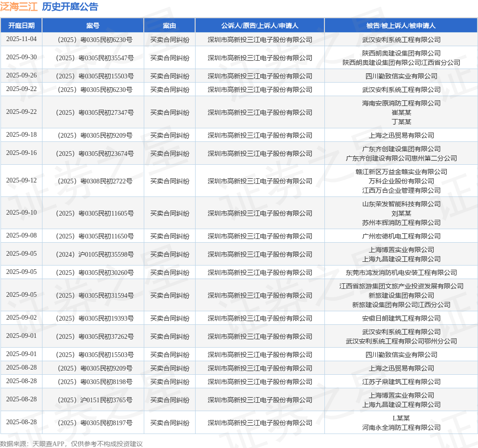Click case number (2025)粤0305民初31594号

point(95,295)
